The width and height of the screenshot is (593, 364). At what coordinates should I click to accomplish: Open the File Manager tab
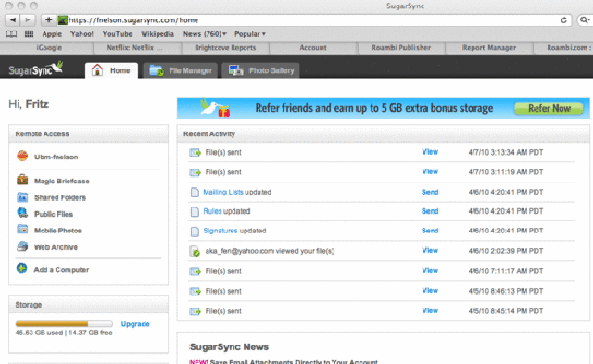point(182,70)
